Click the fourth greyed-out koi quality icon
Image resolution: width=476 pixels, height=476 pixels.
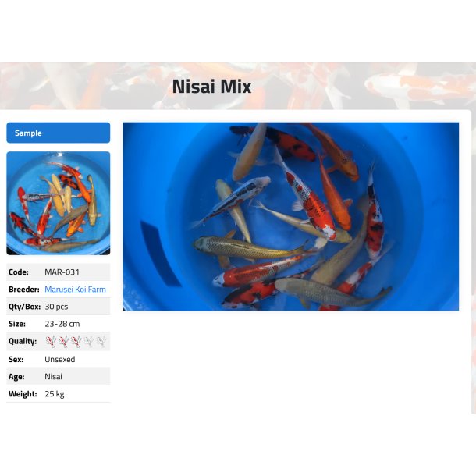pos(89,341)
